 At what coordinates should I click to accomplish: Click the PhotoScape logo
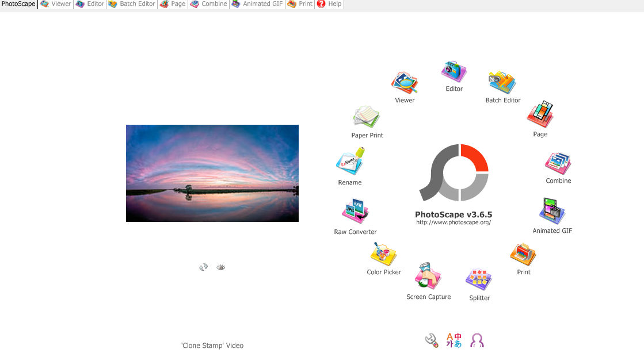pyautogui.click(x=454, y=172)
